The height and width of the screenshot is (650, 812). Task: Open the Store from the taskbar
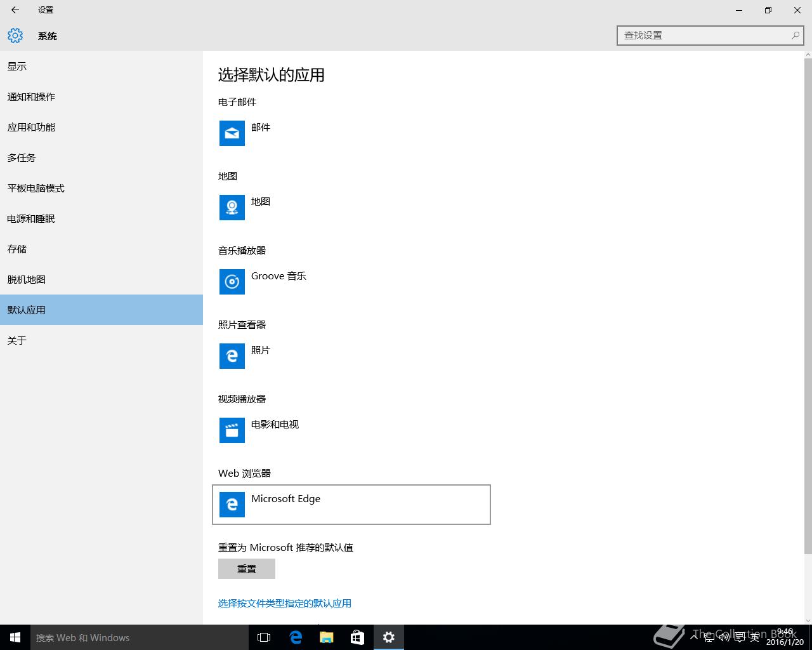tap(358, 637)
